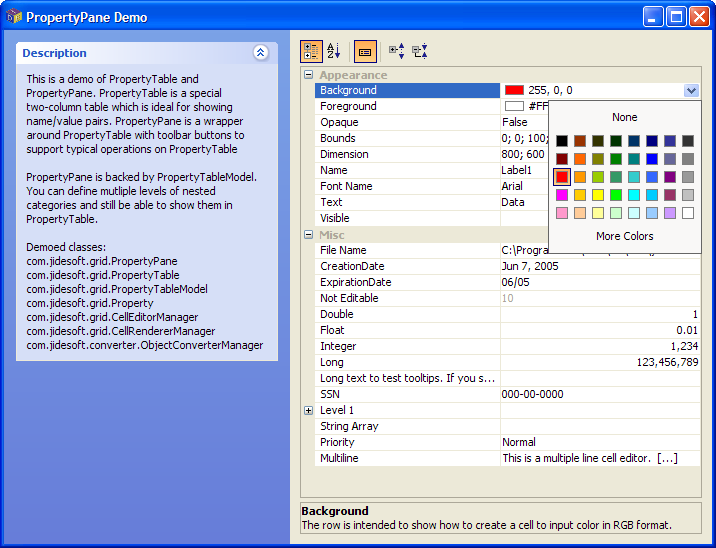
Task: Switch to categorized view in toolbar
Action: (x=311, y=51)
